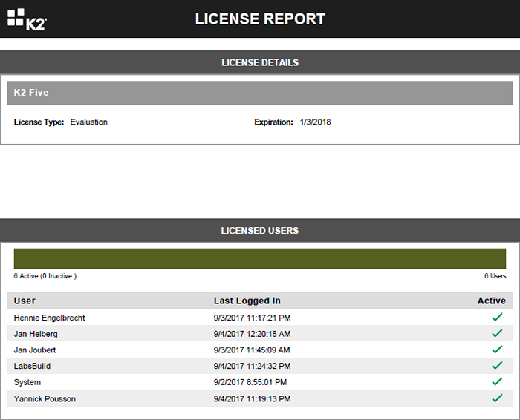Click the License Type label
The width and height of the screenshot is (520, 420).
pyautogui.click(x=39, y=122)
